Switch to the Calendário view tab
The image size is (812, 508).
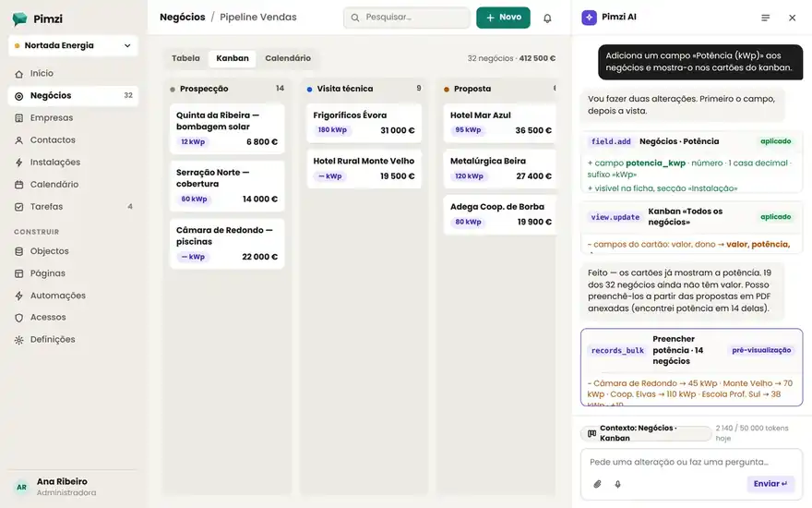click(288, 58)
